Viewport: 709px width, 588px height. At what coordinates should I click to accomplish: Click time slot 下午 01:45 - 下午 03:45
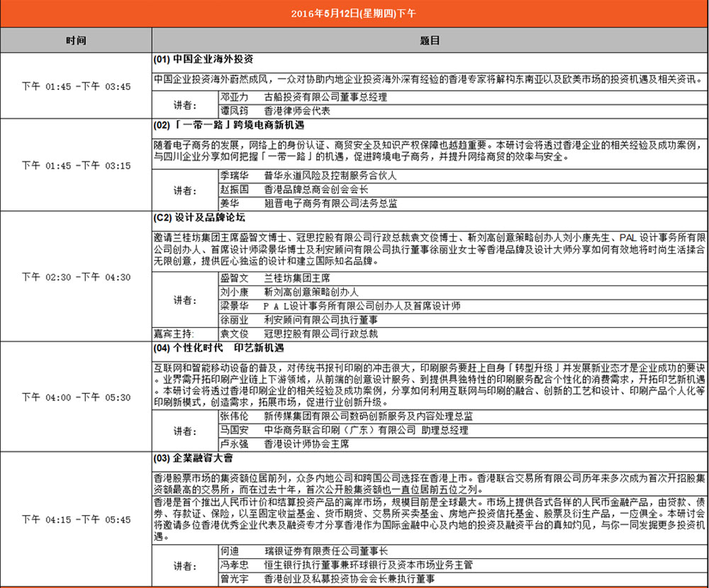(76, 86)
